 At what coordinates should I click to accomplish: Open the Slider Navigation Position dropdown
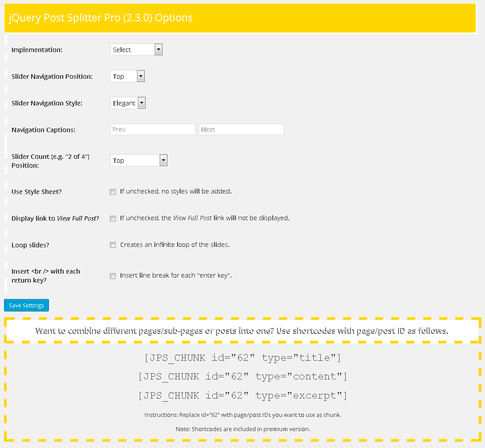coord(127,76)
